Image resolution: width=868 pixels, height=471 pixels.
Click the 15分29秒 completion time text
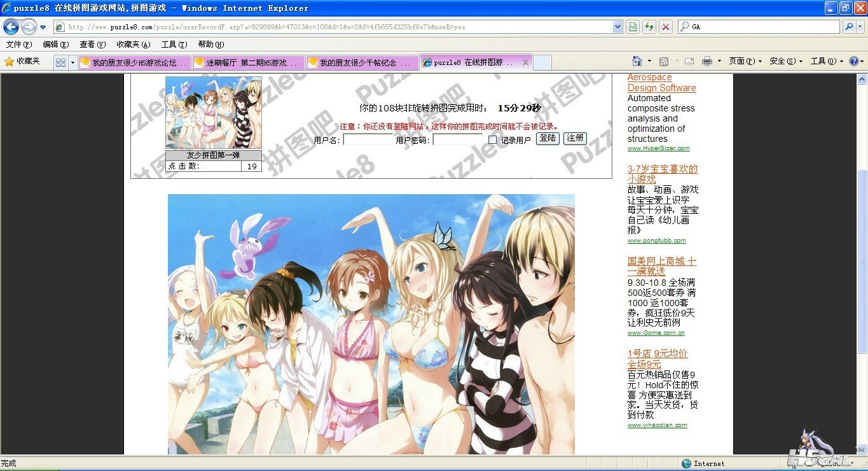(x=519, y=108)
